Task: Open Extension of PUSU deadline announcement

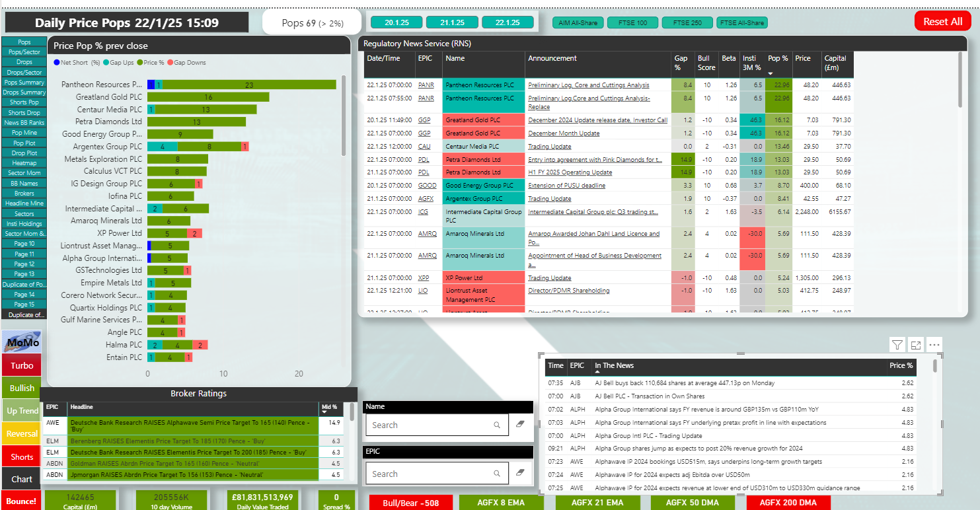Action: 566,186
